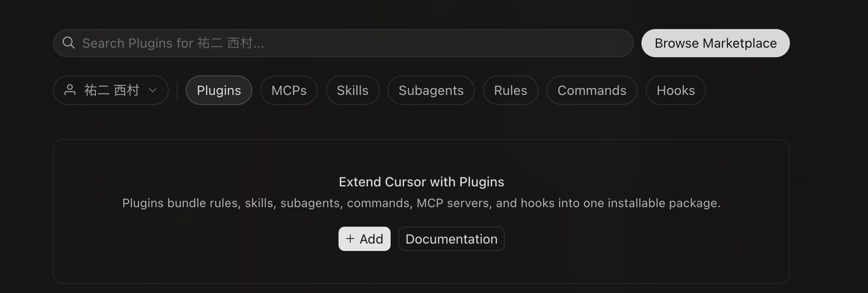Focus the Search Plugins input field
Screen dimensions: 868x293
pos(343,43)
